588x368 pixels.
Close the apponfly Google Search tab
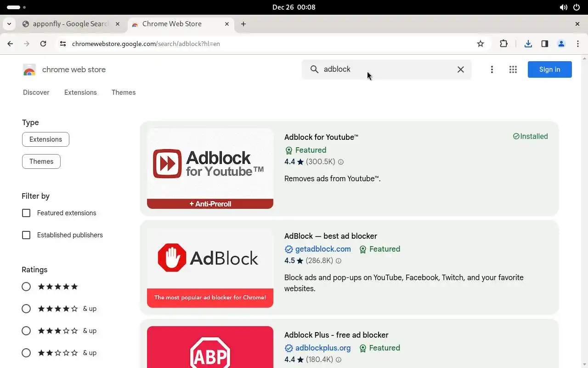[118, 24]
